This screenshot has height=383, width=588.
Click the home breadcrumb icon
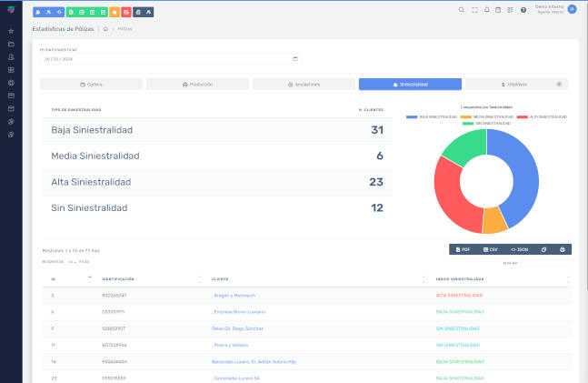click(106, 29)
